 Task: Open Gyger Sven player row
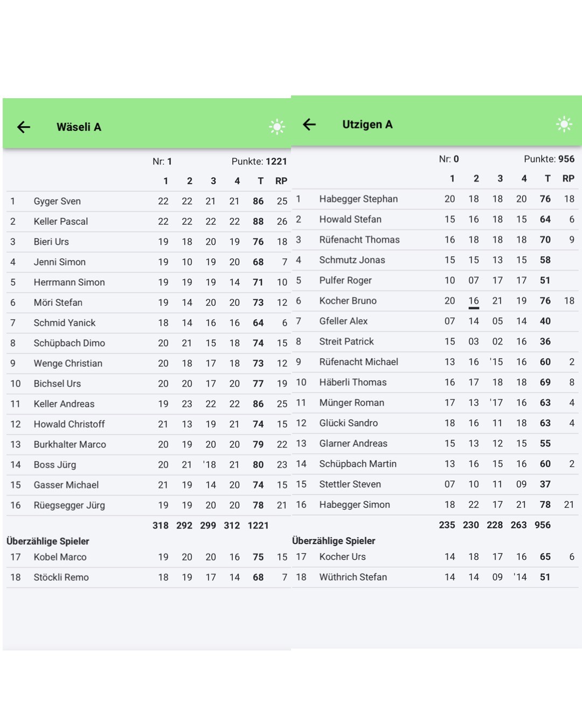coord(57,201)
